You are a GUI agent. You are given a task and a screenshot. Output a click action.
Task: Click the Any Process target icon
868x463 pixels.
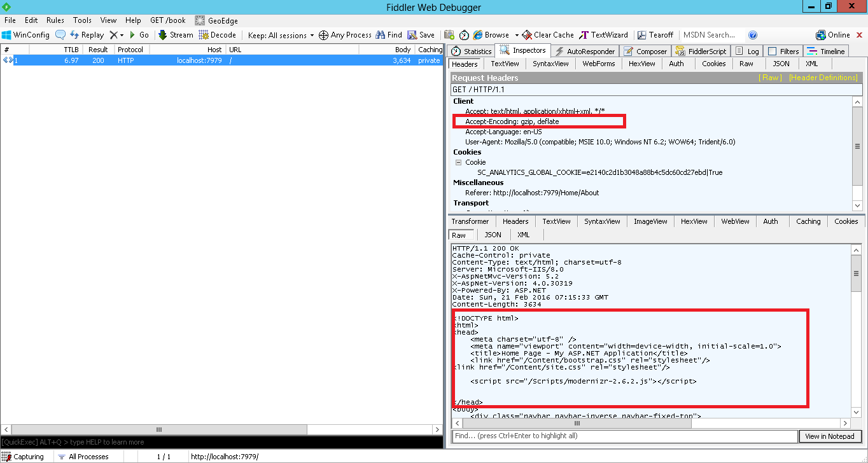pyautogui.click(x=323, y=35)
